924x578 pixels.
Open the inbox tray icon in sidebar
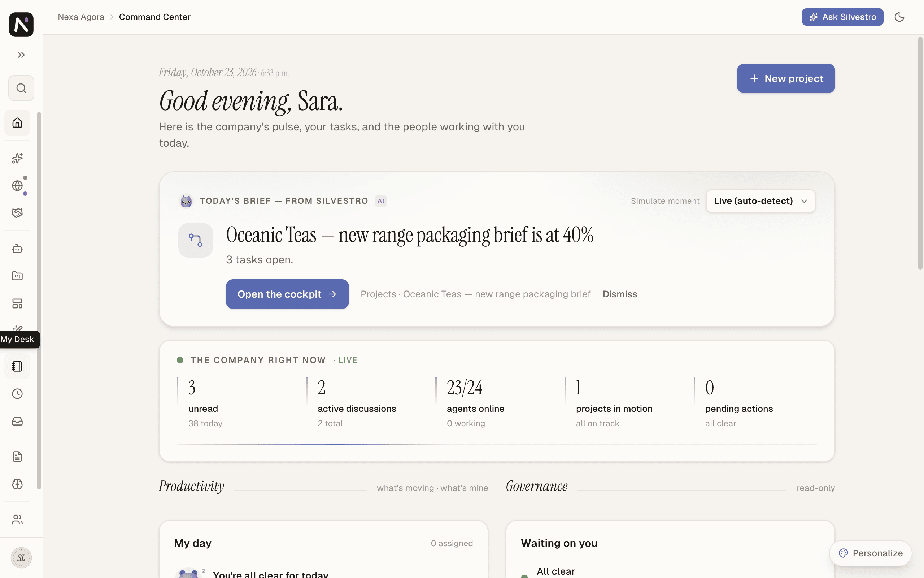17,421
